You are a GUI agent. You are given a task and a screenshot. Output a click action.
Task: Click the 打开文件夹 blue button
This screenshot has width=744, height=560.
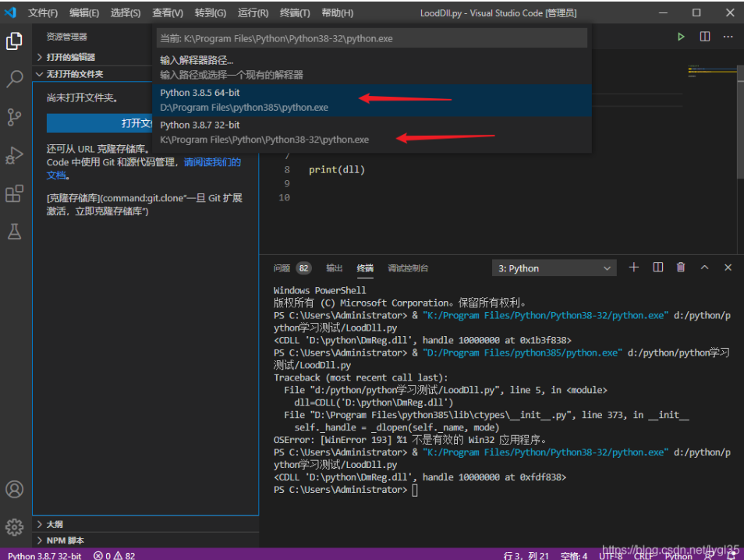100,123
